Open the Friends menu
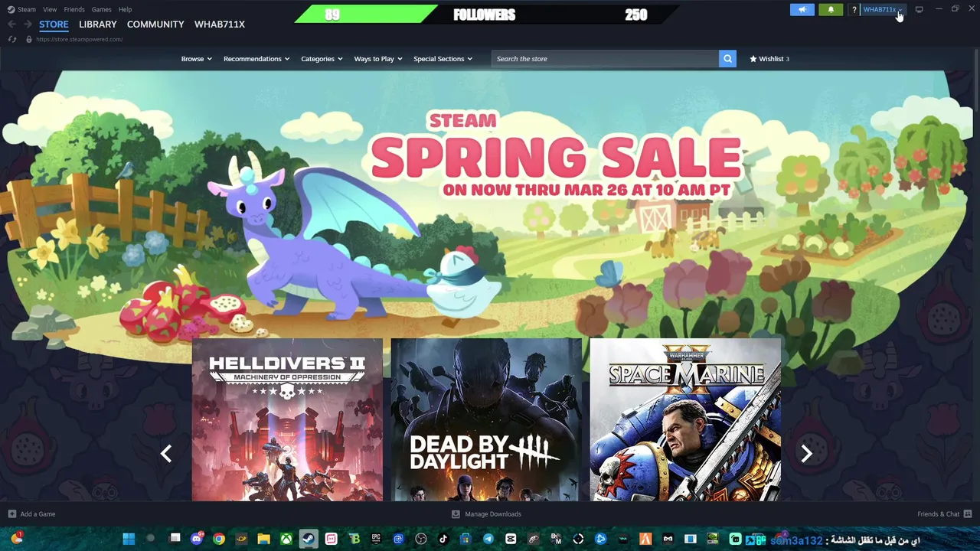 point(74,9)
